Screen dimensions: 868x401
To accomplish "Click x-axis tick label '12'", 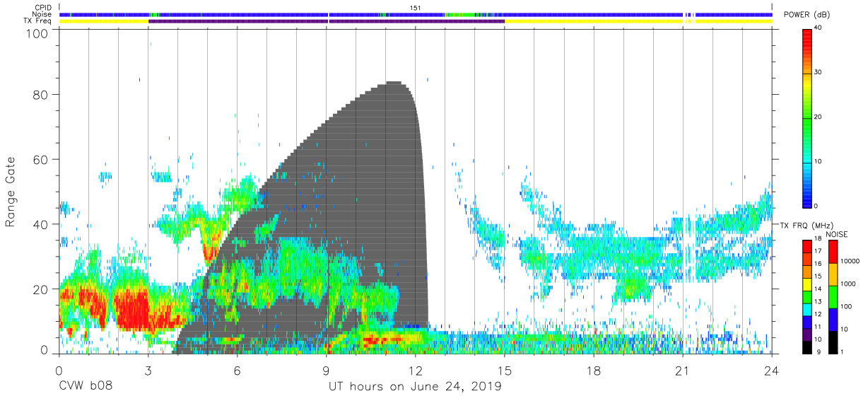I will [x=416, y=370].
